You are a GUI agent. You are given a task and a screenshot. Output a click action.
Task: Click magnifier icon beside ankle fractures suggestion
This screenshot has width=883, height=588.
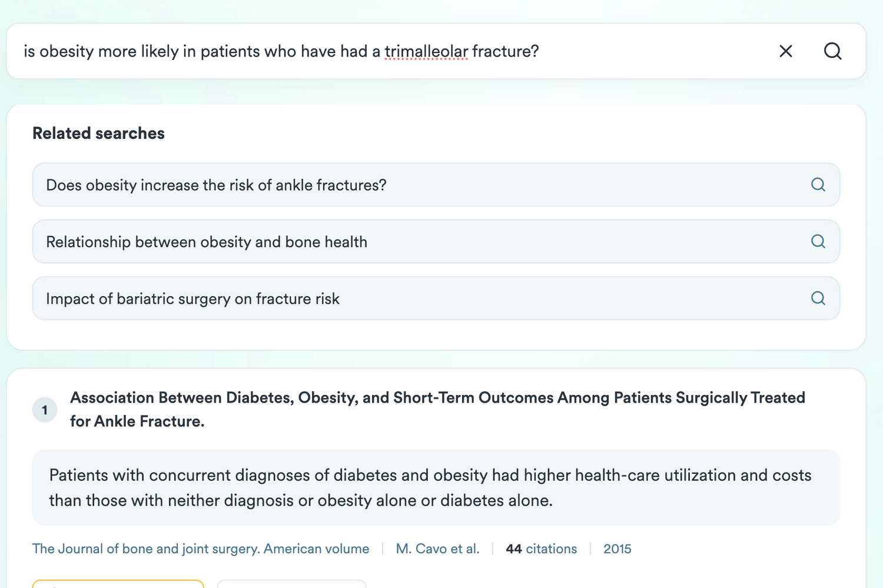[x=818, y=185]
